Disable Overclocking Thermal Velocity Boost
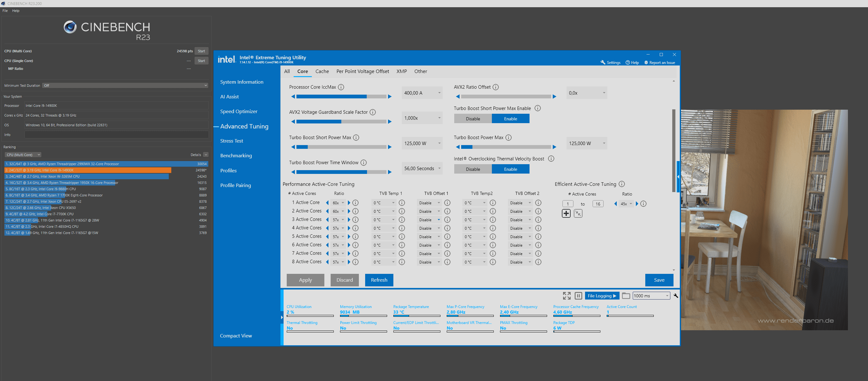Screen dimensions: 868x381 point(473,169)
